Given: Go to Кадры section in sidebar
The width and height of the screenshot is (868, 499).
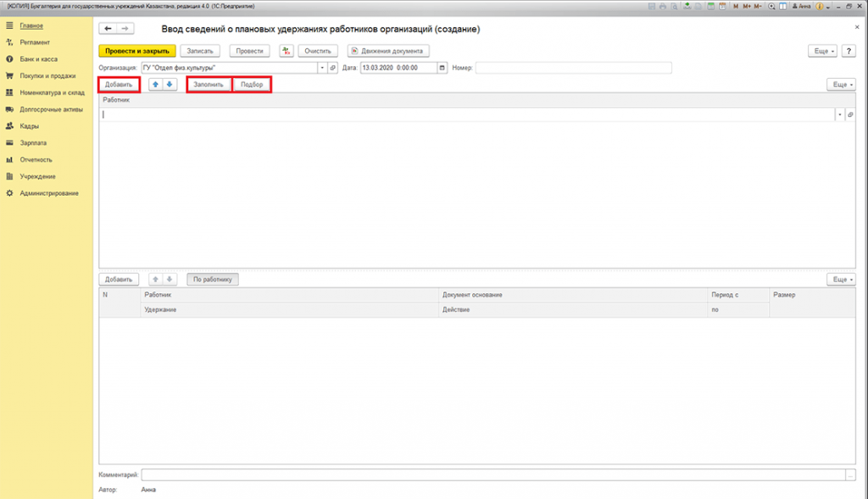Looking at the screenshot, I should point(30,126).
